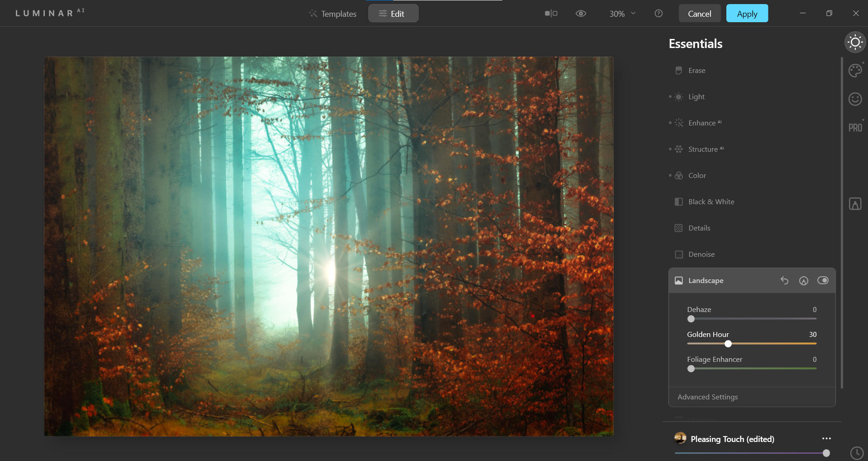Toggle the quick preview eye icon
Image resolution: width=868 pixels, height=461 pixels.
581,14
